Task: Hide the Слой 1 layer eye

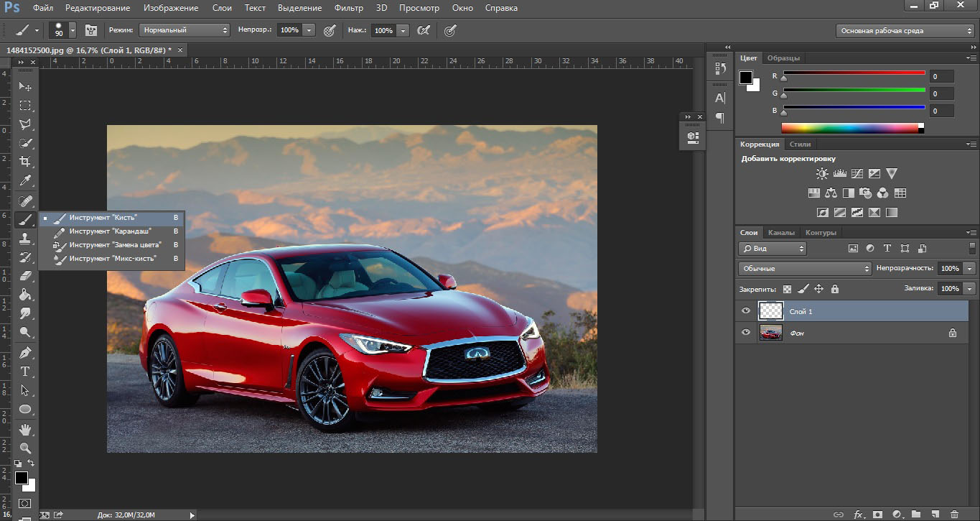Action: (746, 311)
